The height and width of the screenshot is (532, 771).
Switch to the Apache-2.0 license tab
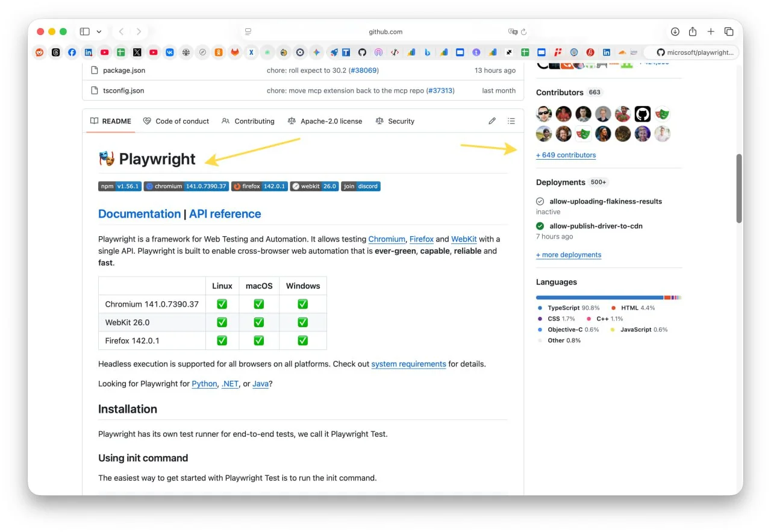(325, 121)
